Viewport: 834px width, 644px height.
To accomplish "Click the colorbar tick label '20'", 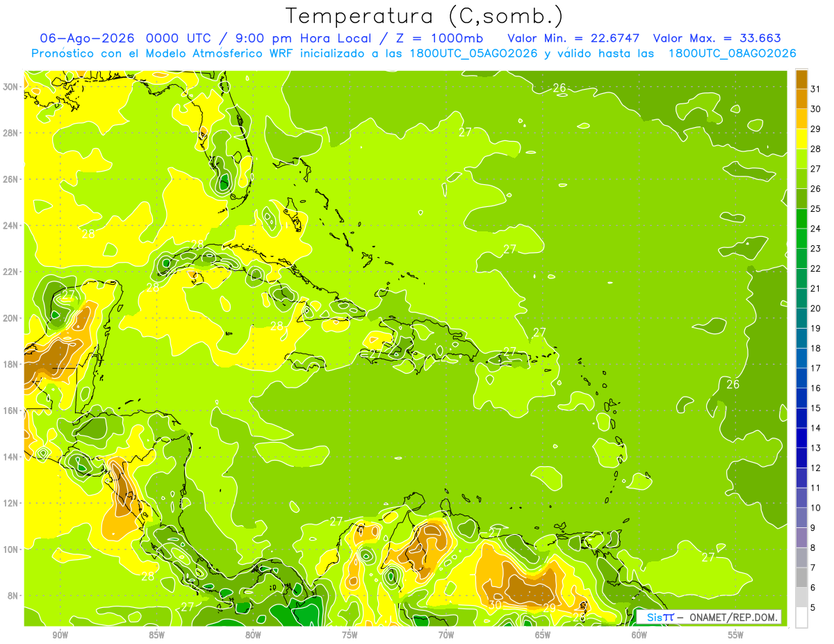I will click(x=815, y=308).
